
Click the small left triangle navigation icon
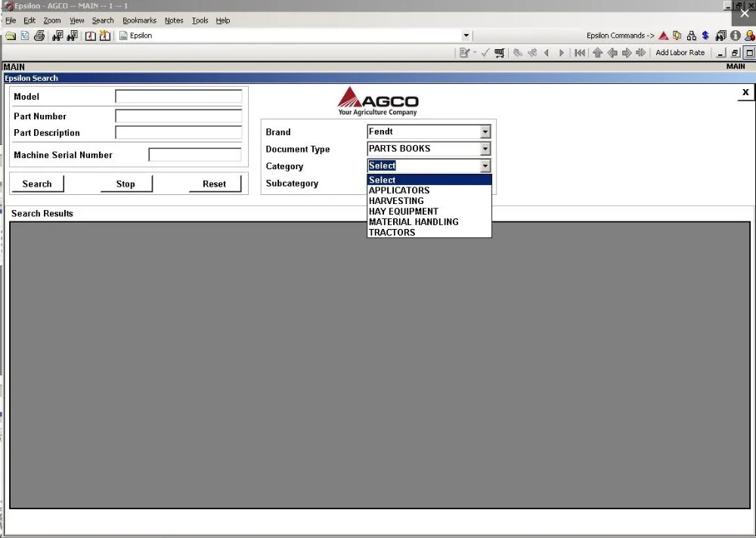coord(547,53)
